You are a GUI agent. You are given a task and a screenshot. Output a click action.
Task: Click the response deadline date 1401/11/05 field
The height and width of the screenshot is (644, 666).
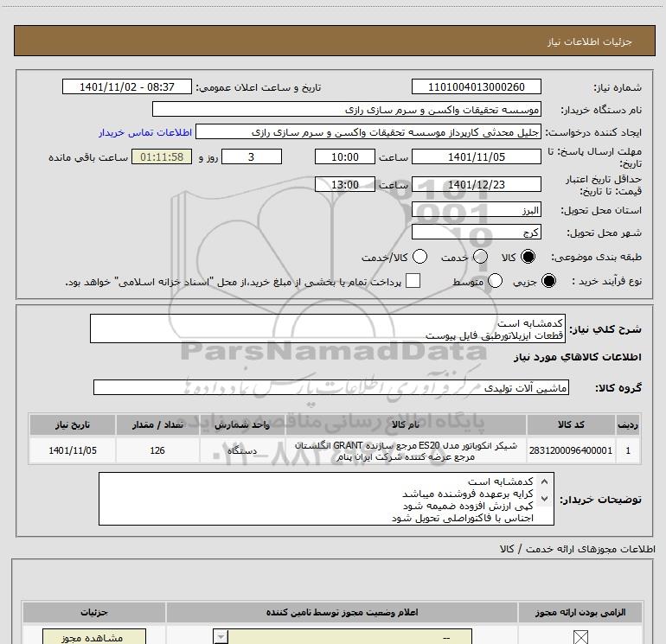point(476,156)
